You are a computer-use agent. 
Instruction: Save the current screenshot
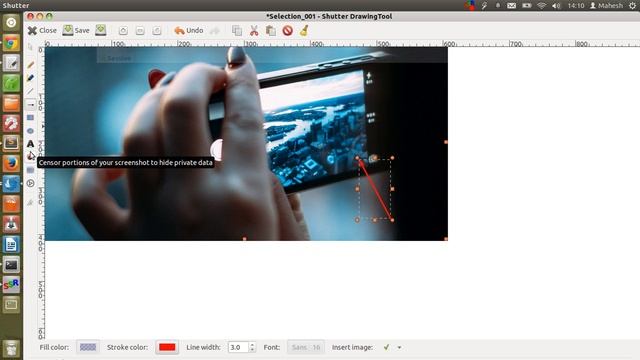(x=76, y=31)
